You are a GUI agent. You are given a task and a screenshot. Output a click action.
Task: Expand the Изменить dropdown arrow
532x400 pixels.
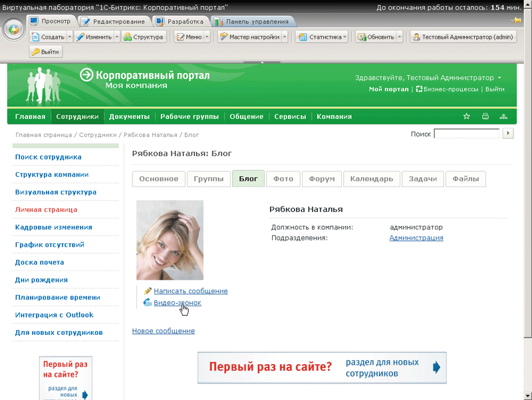(x=117, y=37)
